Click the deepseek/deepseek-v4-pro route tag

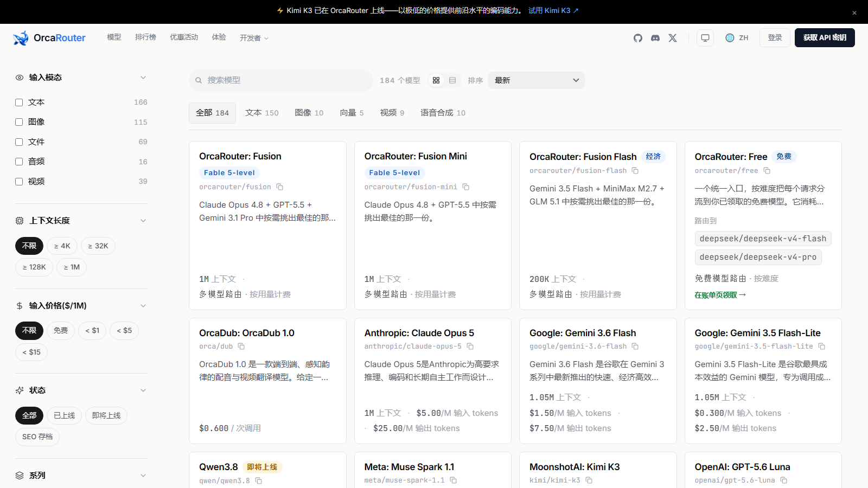pyautogui.click(x=758, y=257)
